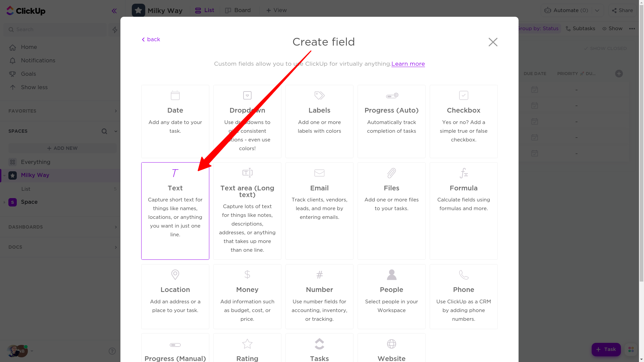
Task: Click the Milky Way star icon header
Action: [x=139, y=10]
